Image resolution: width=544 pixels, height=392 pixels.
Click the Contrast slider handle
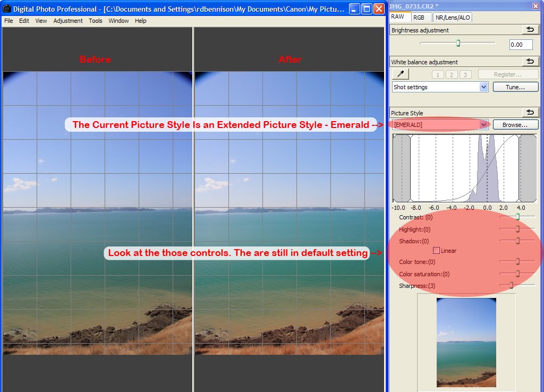517,217
